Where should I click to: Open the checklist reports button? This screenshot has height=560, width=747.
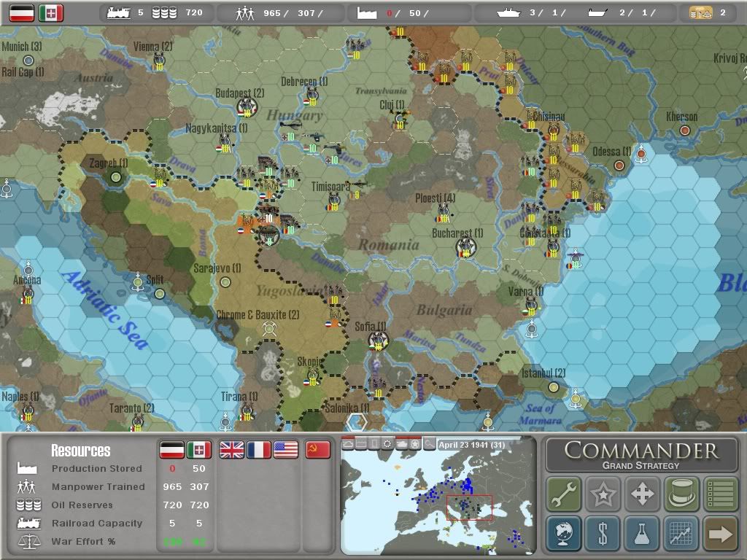click(720, 494)
